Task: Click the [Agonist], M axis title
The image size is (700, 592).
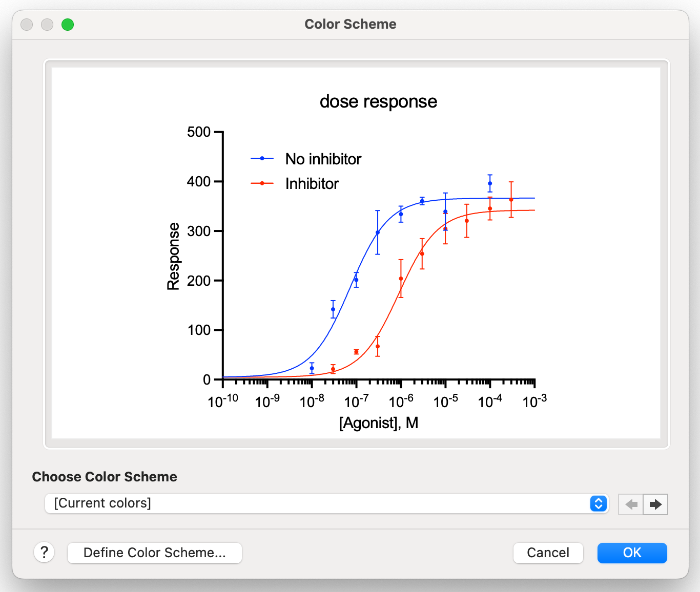Action: pyautogui.click(x=378, y=423)
